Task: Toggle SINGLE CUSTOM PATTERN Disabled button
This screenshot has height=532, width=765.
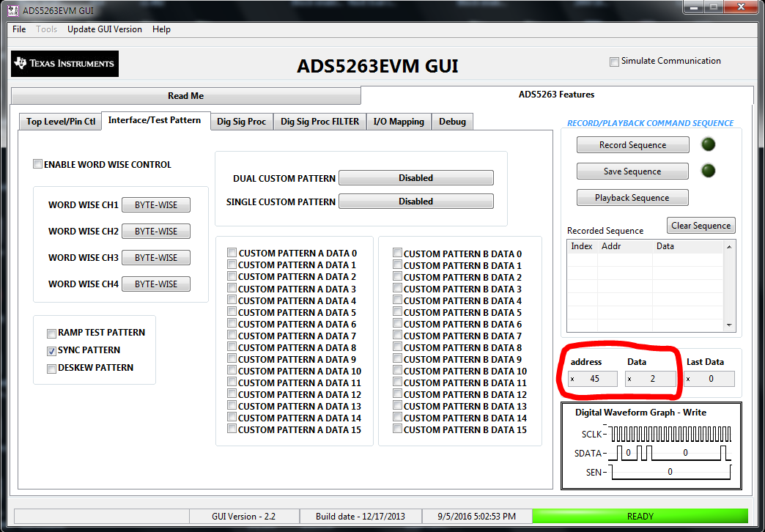Action: (416, 201)
